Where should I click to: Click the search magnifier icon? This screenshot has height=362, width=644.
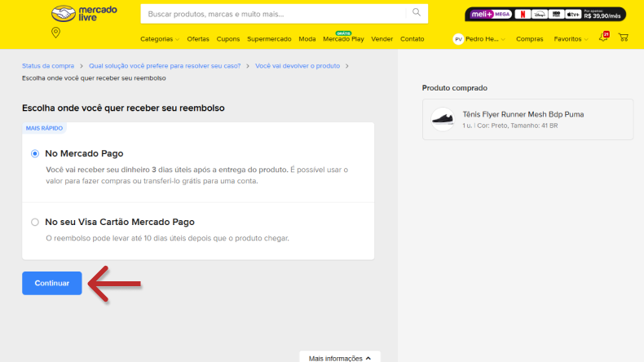(x=417, y=13)
